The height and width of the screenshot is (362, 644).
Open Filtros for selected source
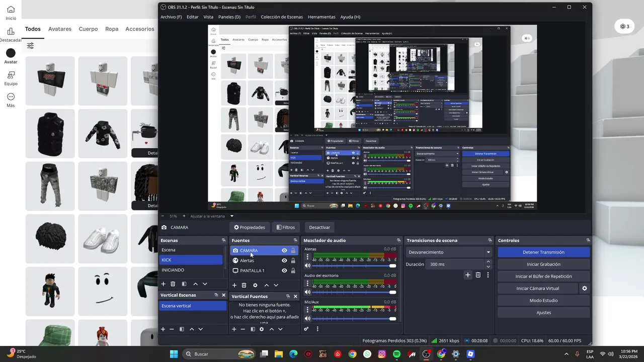(285, 227)
